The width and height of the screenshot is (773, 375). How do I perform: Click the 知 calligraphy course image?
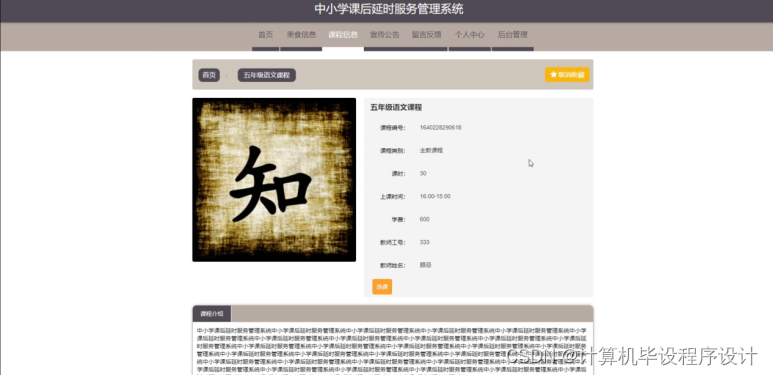pos(274,180)
